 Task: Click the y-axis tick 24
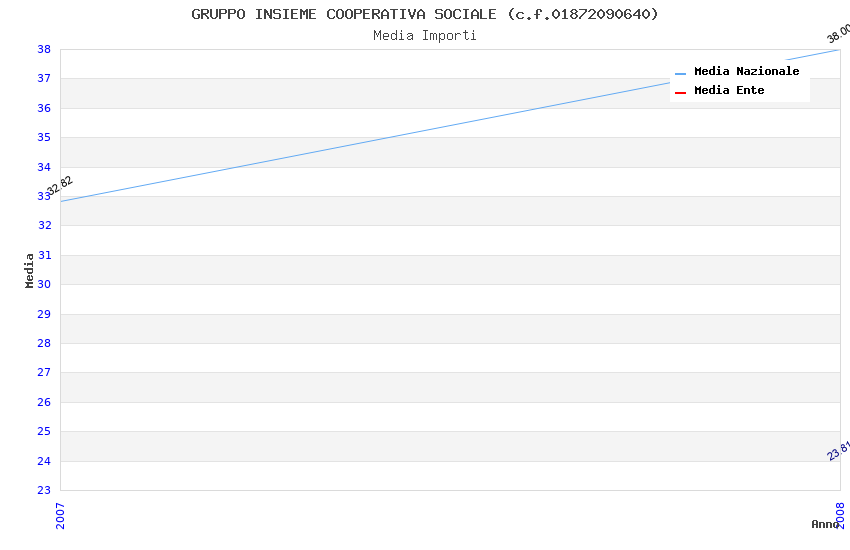tap(44, 461)
